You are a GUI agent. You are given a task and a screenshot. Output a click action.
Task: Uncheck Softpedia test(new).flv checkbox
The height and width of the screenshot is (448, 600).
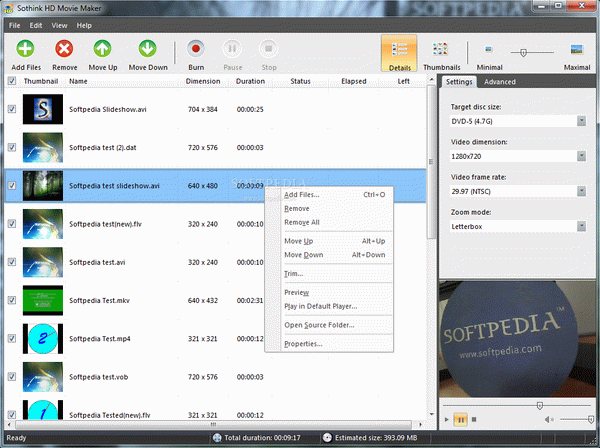[12, 224]
